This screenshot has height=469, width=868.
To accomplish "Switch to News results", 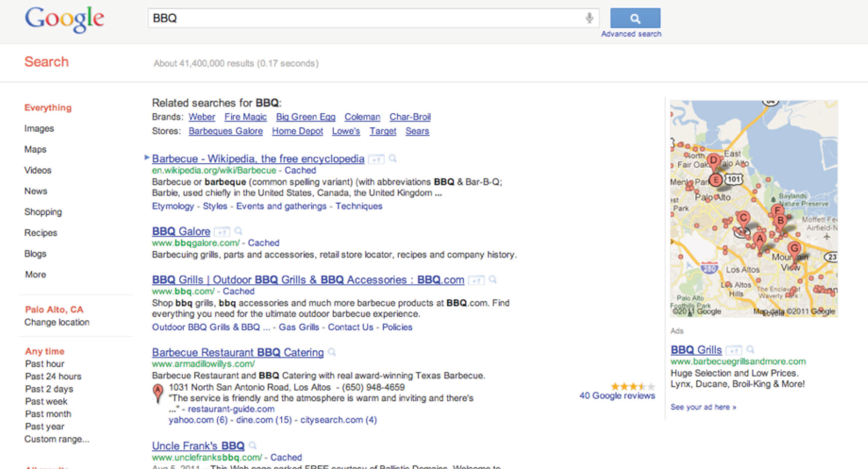I will 36,191.
